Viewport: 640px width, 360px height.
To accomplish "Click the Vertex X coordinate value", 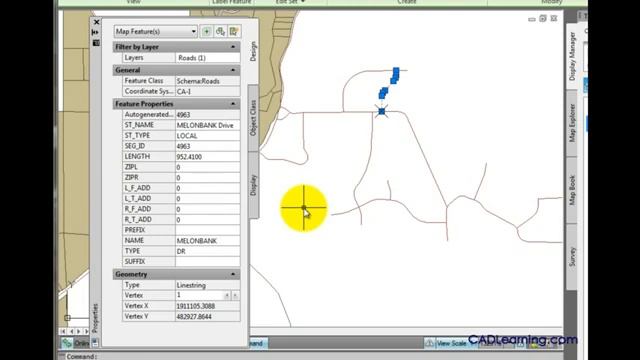I will [207, 306].
